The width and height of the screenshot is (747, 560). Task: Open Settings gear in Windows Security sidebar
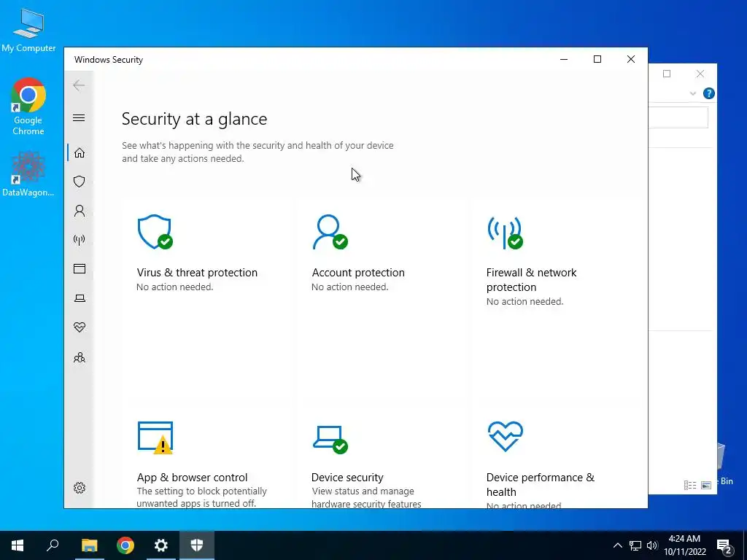coord(80,488)
